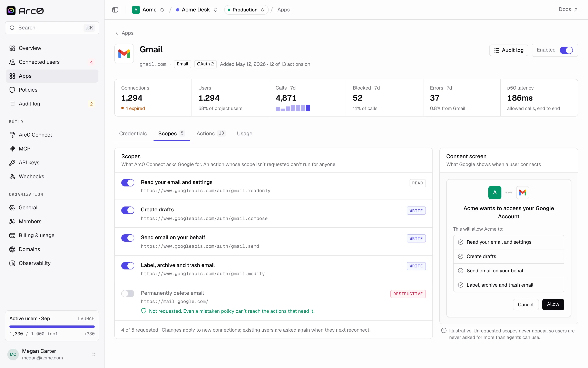The image size is (588, 368).
Task: Click the LAUNCH plan label
Action: [86, 319]
